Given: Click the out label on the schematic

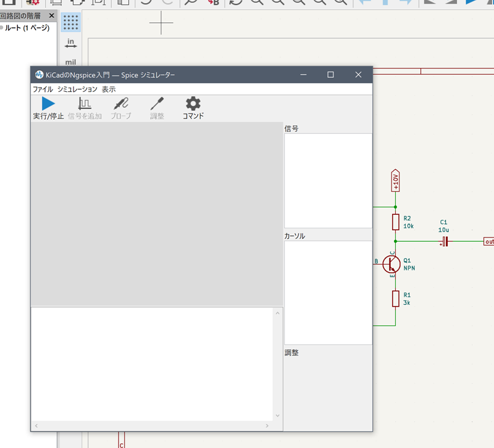Looking at the screenshot, I should tap(489, 241).
